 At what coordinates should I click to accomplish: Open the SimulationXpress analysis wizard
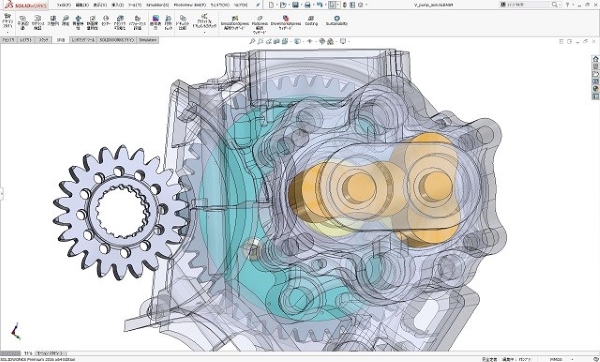pyautogui.click(x=235, y=23)
